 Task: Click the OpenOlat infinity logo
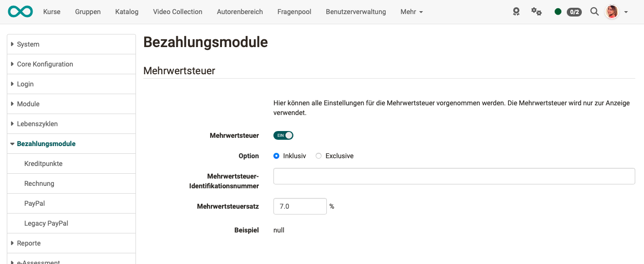coord(20,12)
